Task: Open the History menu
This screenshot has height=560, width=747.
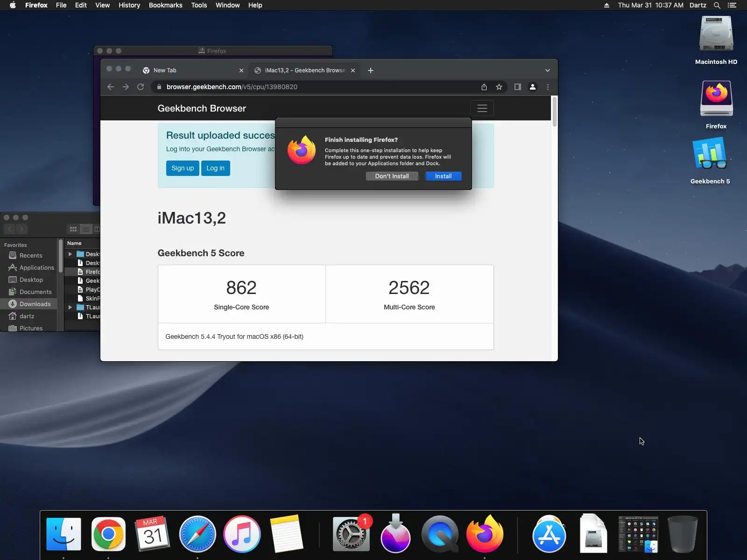Action: [129, 5]
